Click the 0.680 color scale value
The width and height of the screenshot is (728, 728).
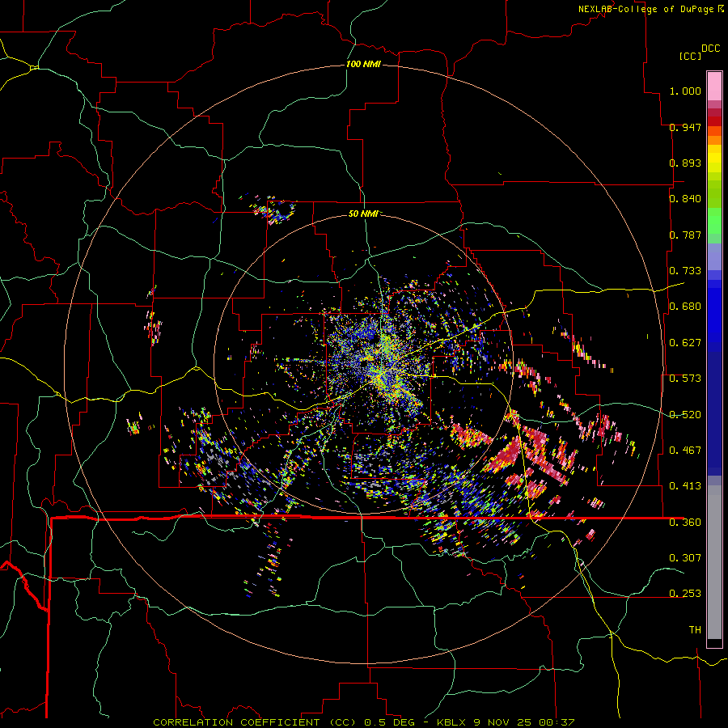click(x=685, y=307)
